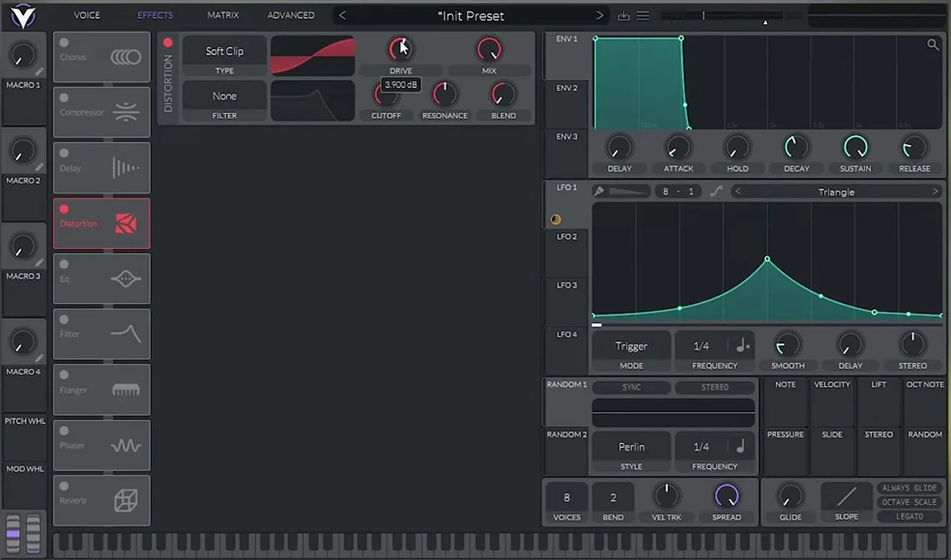
Task: Switch to the VOICE tab
Action: [x=87, y=15]
